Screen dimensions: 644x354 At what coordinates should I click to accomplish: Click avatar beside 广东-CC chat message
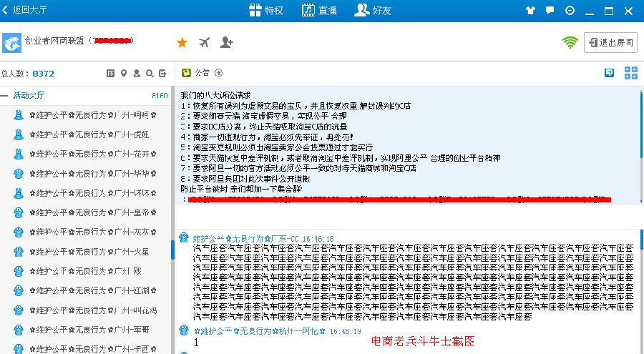click(184, 237)
